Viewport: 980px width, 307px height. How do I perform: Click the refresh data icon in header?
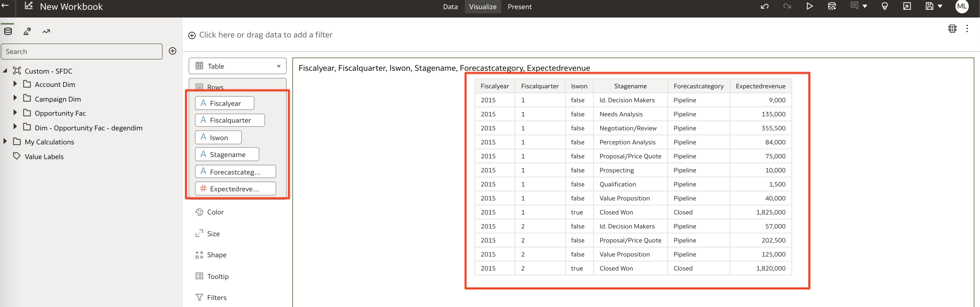tap(832, 6)
